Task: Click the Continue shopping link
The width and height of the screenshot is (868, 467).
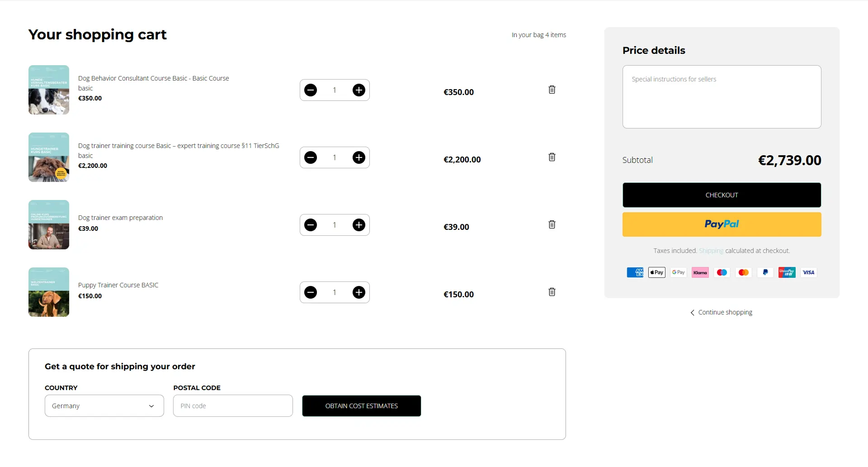Action: [724, 312]
